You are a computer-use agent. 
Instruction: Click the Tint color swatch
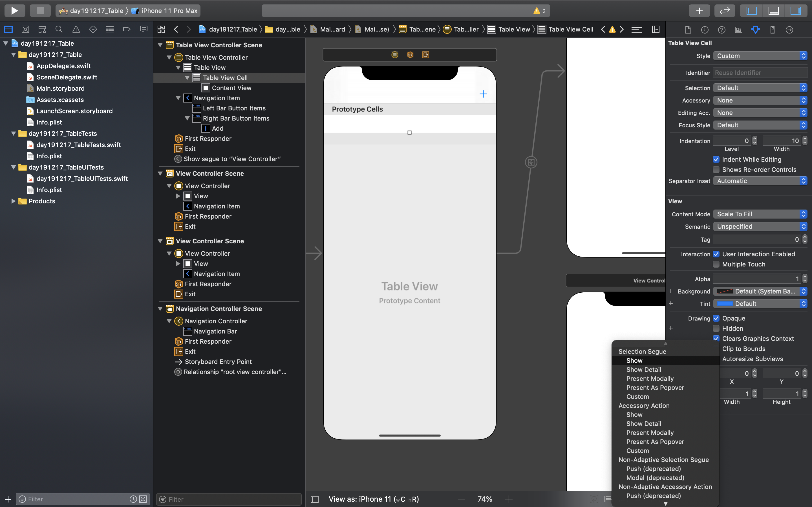pos(725,304)
